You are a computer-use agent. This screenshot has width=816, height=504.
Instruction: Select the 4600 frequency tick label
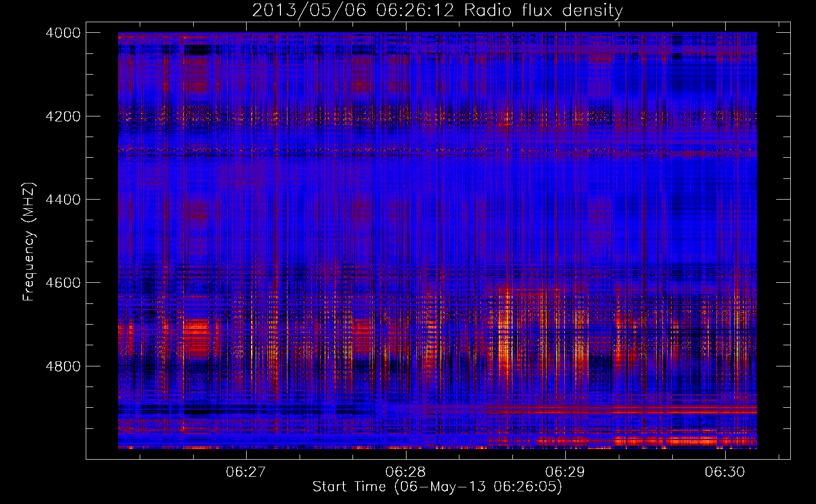click(63, 283)
